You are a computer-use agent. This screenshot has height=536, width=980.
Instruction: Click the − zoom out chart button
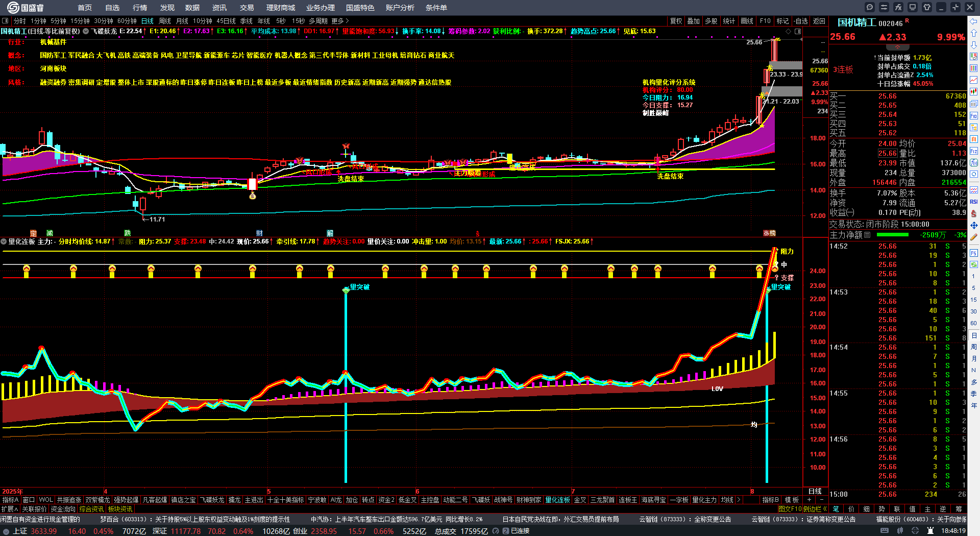(821, 500)
